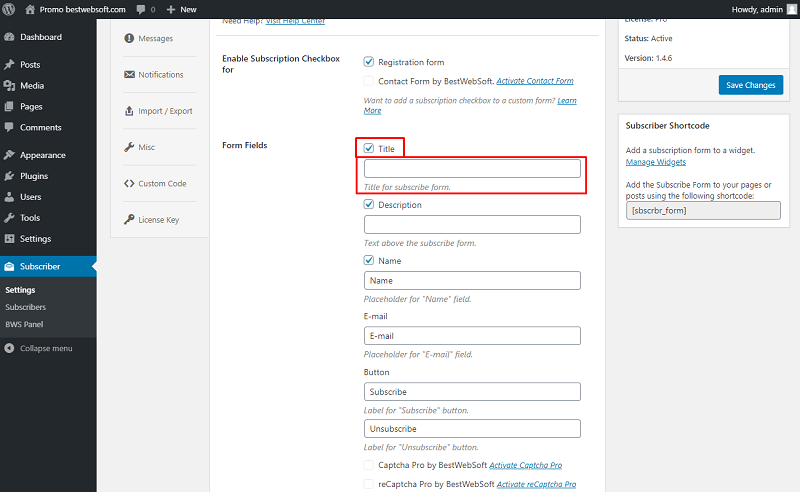The image size is (800, 492).
Task: Toggle the Captcha Pro by BestWebSoft checkbox
Action: click(x=368, y=465)
